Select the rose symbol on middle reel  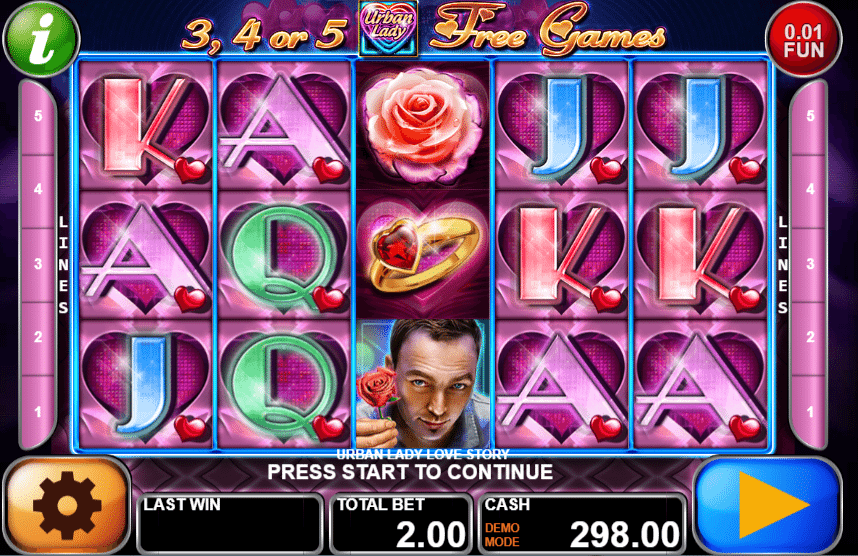click(x=422, y=125)
